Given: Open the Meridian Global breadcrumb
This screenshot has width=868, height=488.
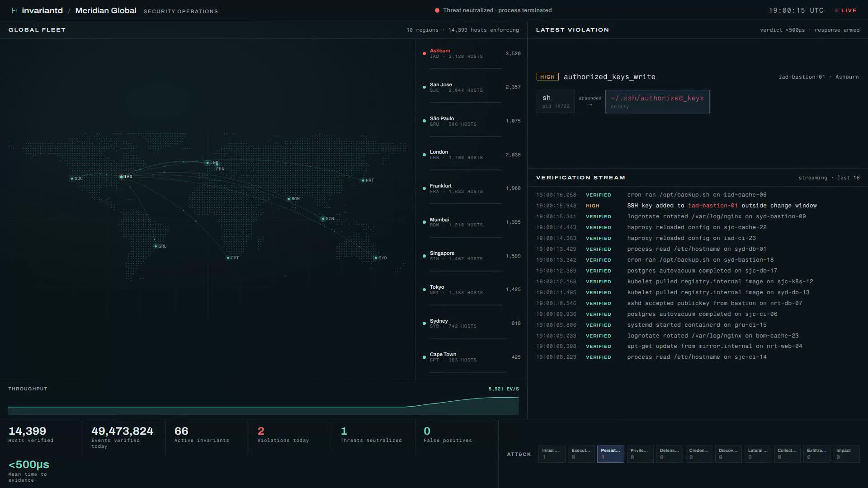Looking at the screenshot, I should pos(105,10).
